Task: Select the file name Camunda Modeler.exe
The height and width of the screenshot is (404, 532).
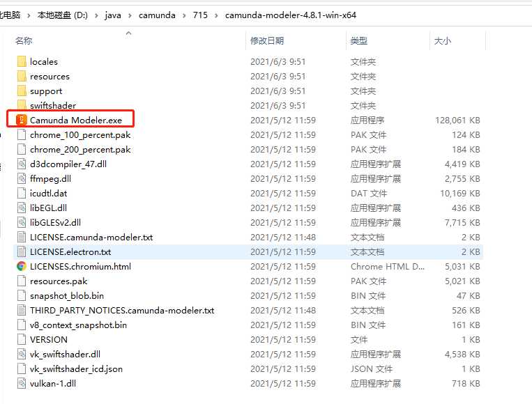Action: (x=76, y=120)
